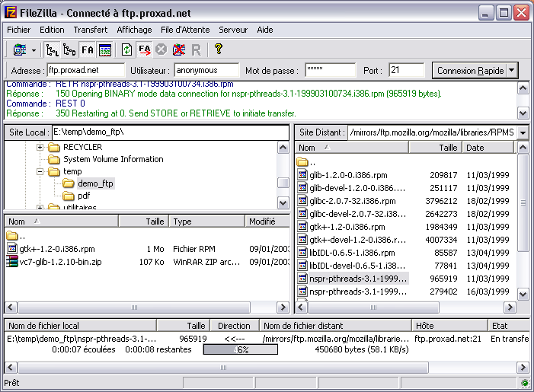
Task: Click the disconnect from server icon
Action: pos(179,50)
